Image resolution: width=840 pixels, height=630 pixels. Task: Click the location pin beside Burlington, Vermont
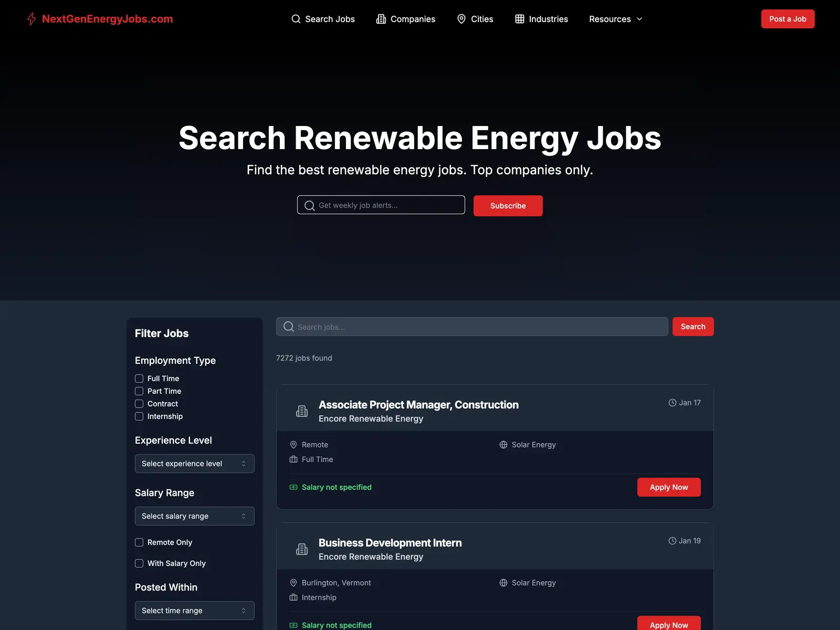point(293,583)
